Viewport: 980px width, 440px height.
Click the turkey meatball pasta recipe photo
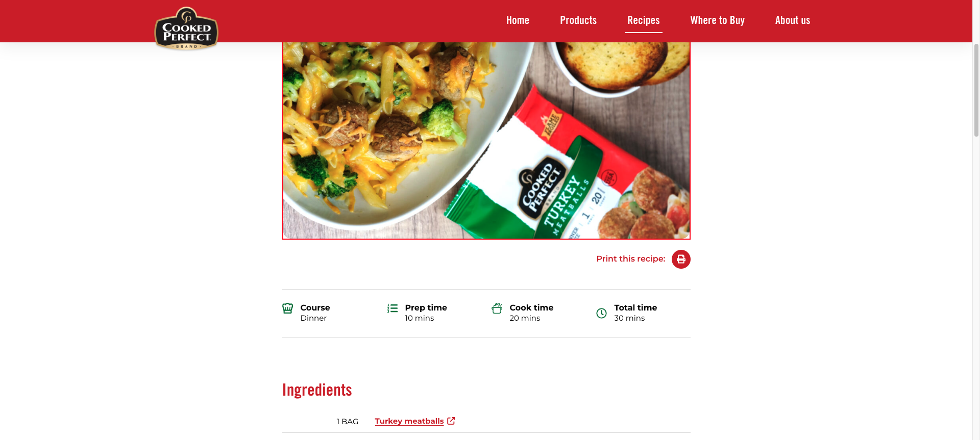pyautogui.click(x=486, y=141)
